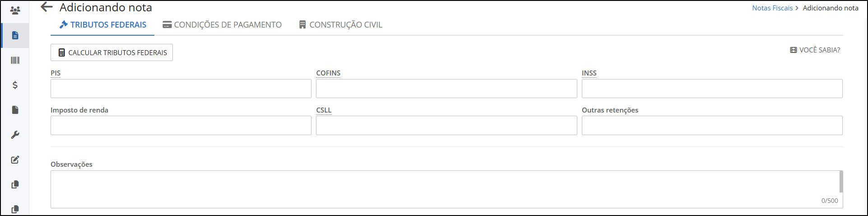Open Condições de Pagamento tab
Viewport: 868px width, 216px height.
tap(222, 25)
